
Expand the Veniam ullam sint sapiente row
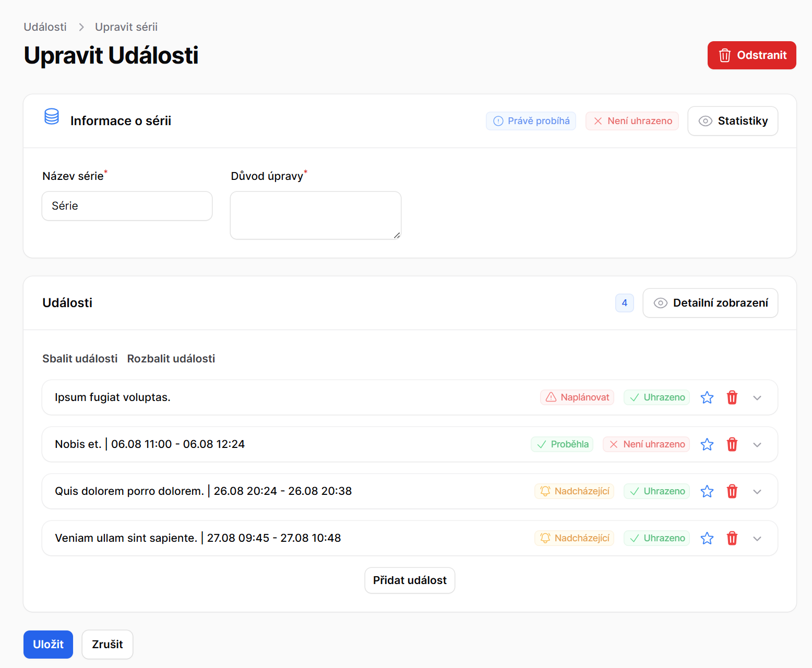coord(757,539)
